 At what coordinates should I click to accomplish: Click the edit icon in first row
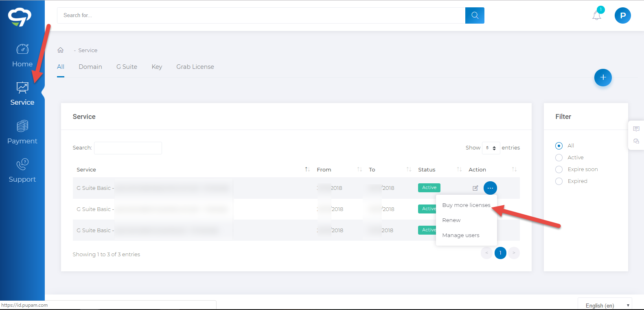click(x=475, y=188)
